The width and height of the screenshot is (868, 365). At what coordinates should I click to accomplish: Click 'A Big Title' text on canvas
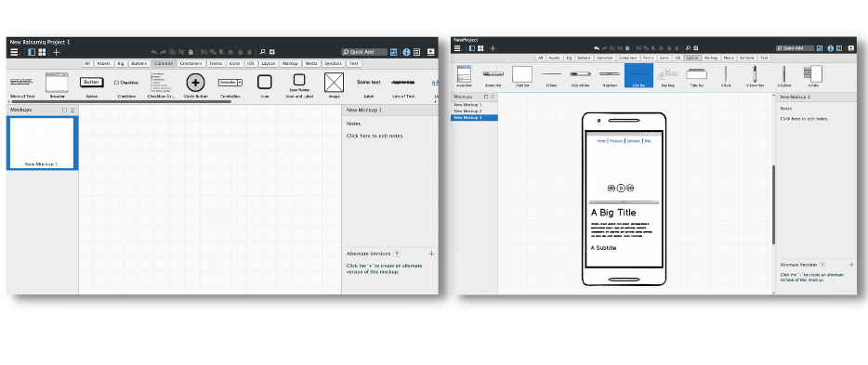pos(613,213)
